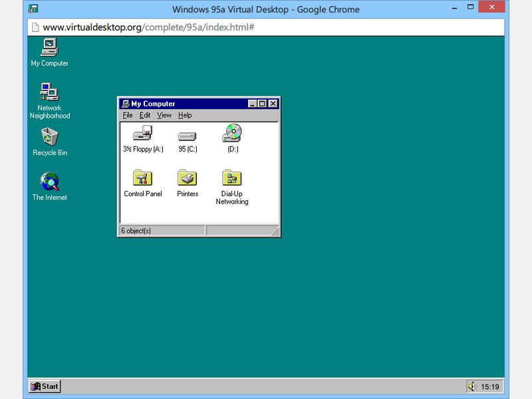
Task: Open the File menu in My Computer
Action: pyautogui.click(x=128, y=115)
